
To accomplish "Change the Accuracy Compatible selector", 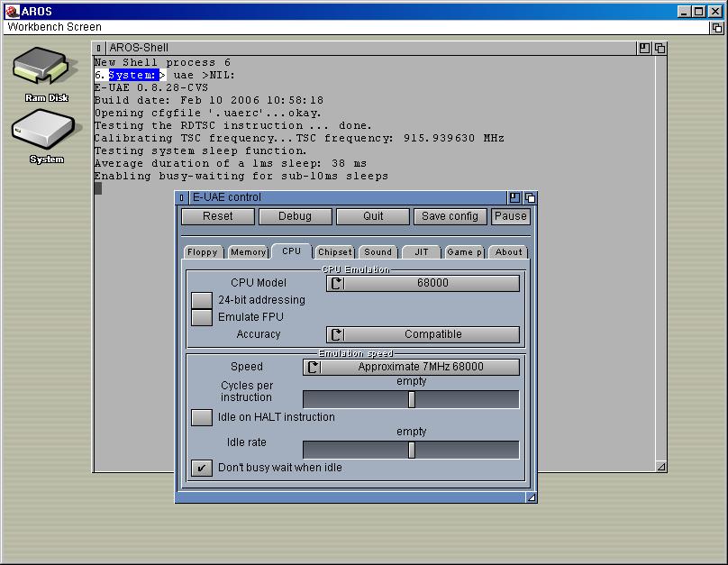I will pyautogui.click(x=423, y=334).
